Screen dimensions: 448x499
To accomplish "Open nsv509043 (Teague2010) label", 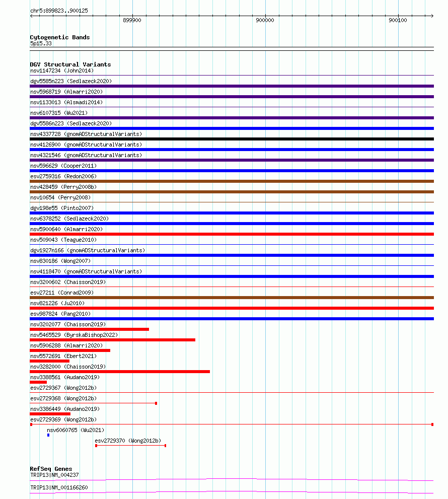I will click(x=63, y=240).
